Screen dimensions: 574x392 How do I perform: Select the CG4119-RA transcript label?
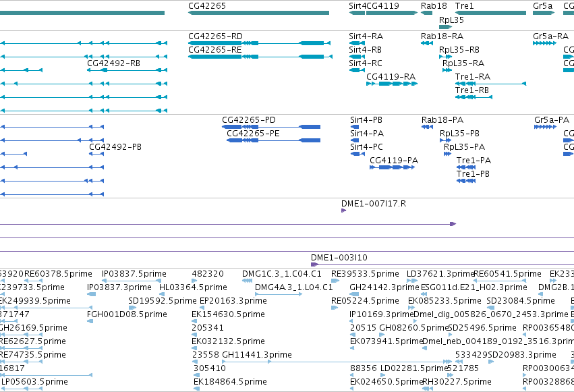coord(391,77)
